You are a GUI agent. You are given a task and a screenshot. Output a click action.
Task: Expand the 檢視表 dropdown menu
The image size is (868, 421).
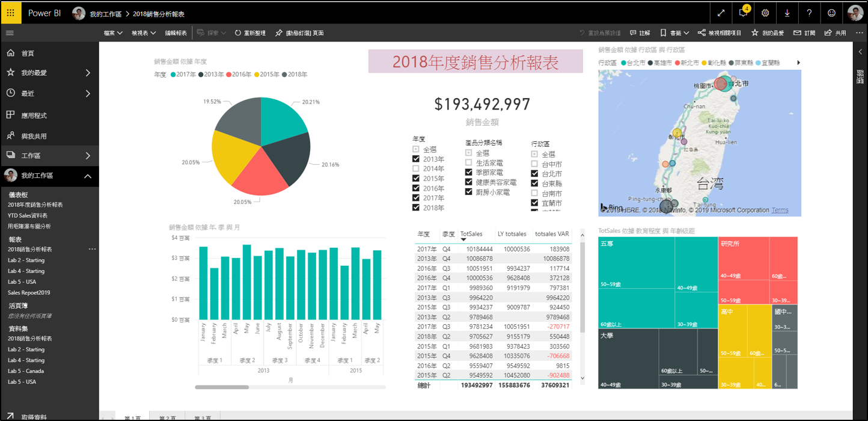pos(144,33)
